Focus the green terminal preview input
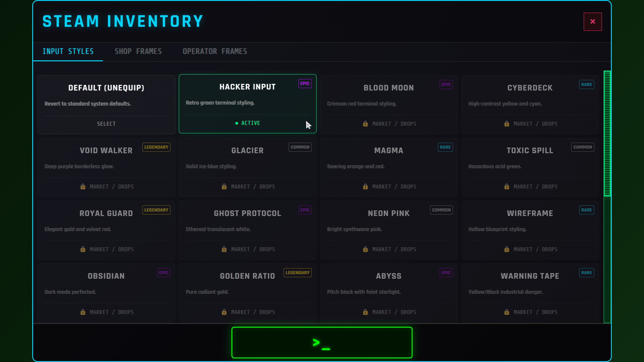This screenshot has width=644, height=362. pyautogui.click(x=322, y=342)
